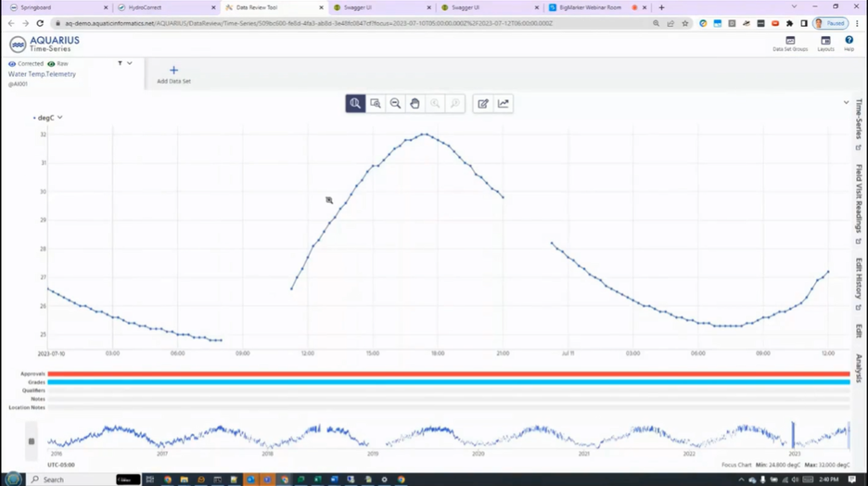Collapse the chart toolbar chevron at right

pos(846,102)
